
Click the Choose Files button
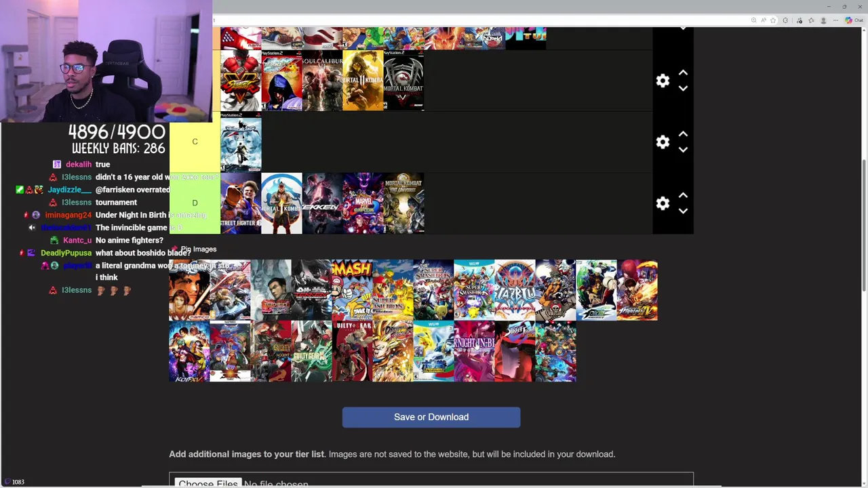click(208, 484)
